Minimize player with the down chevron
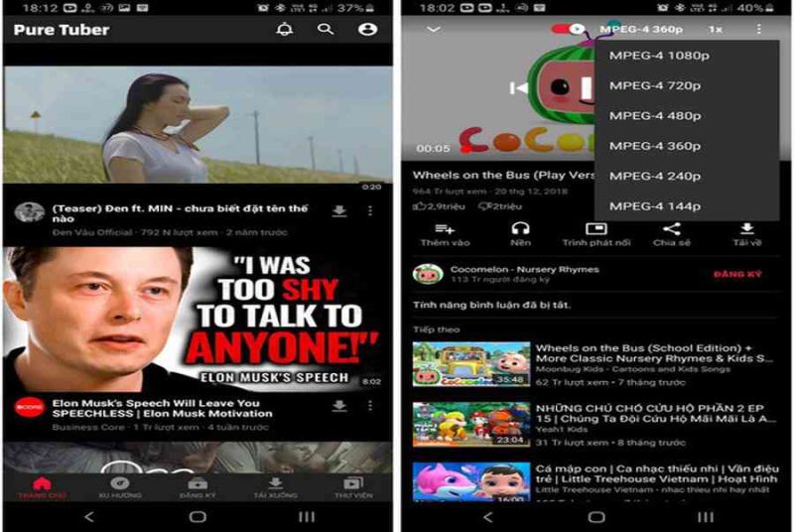 tap(434, 30)
